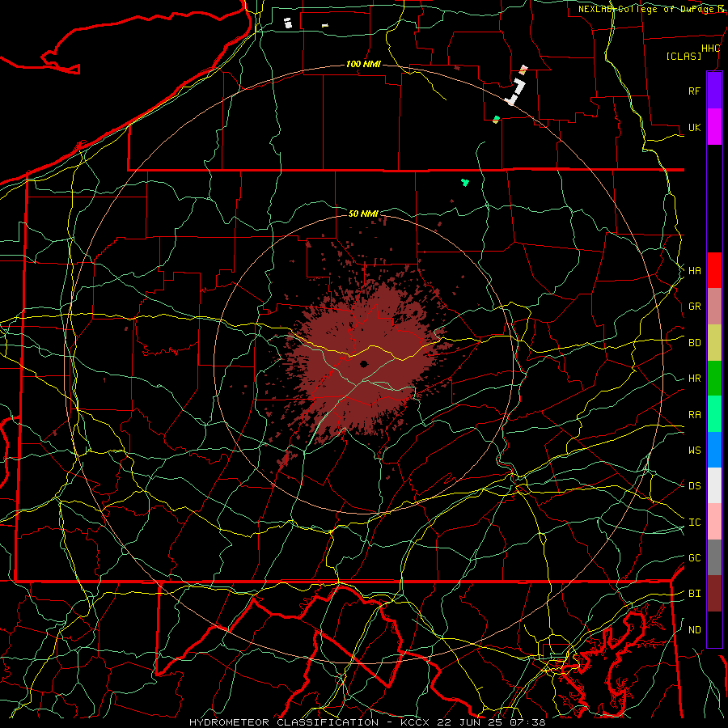The height and width of the screenshot is (728, 728).
Task: Click the GC legend label text
Action: [x=694, y=557]
